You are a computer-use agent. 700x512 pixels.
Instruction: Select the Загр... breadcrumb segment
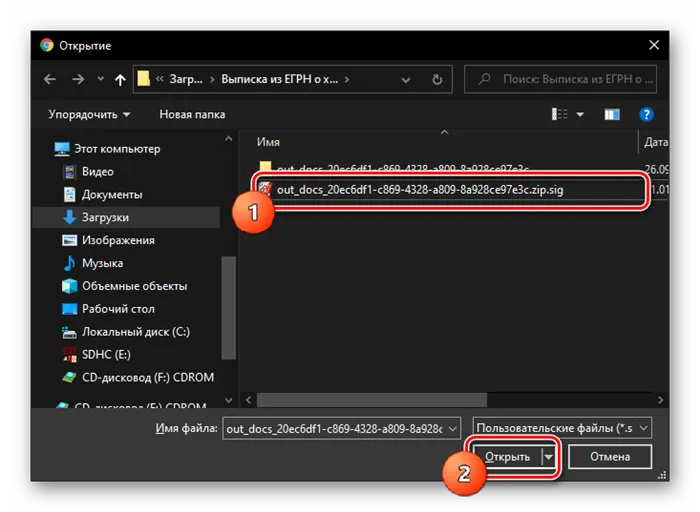[186, 79]
